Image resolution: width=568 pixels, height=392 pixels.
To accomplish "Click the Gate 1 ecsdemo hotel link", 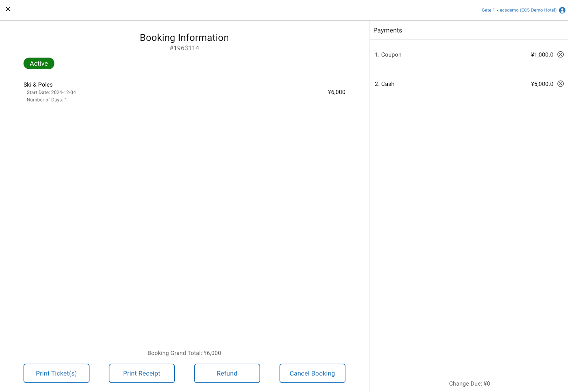I will (x=519, y=10).
